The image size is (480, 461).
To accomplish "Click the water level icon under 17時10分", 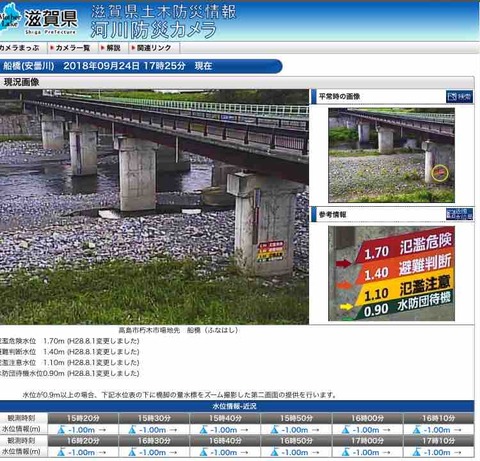I will 416,452.
